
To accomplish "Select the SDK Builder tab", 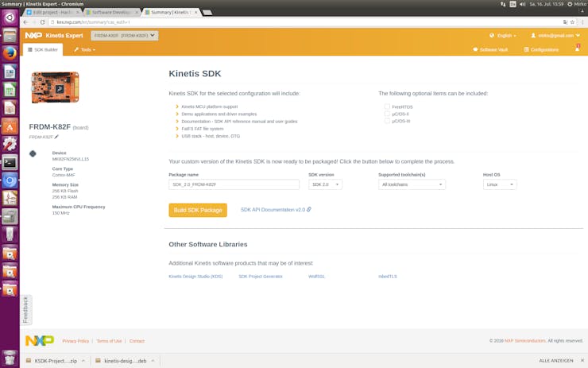I will click(43, 49).
